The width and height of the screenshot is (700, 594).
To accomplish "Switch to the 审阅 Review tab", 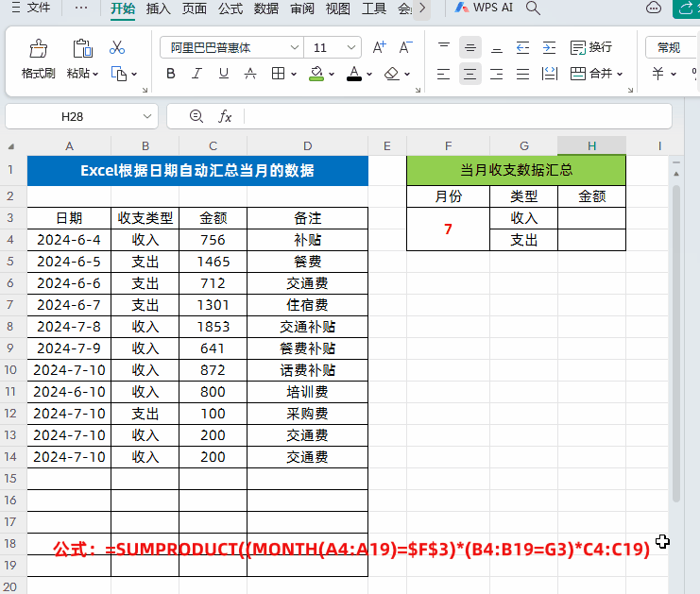I will click(x=302, y=8).
